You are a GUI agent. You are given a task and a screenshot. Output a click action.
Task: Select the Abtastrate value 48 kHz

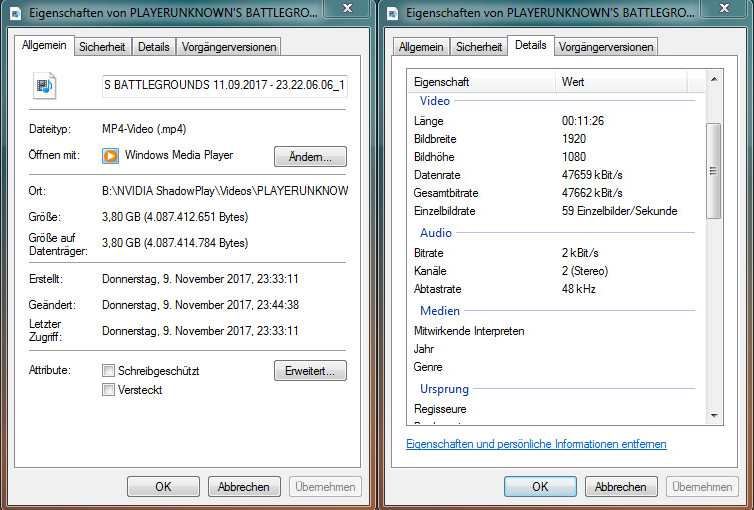coord(578,289)
